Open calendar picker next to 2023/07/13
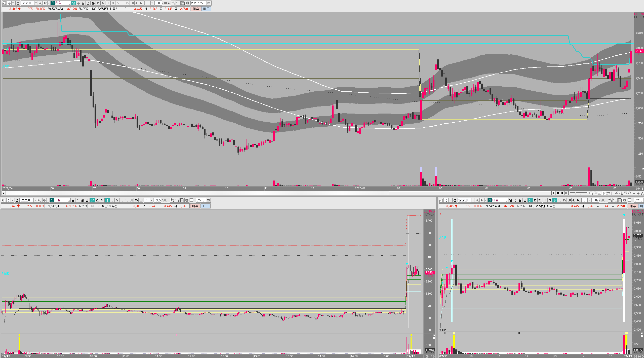The height and width of the screenshot is (358, 644). tap(209, 3)
